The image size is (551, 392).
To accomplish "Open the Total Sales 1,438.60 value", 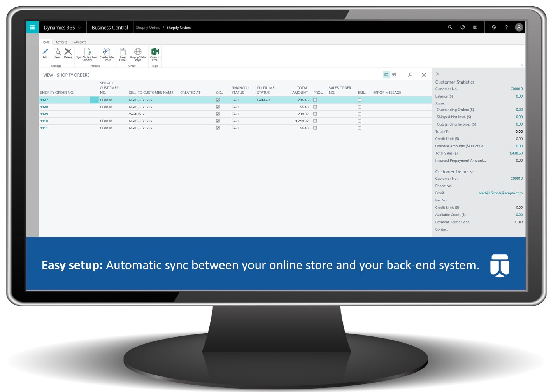I will (x=516, y=153).
